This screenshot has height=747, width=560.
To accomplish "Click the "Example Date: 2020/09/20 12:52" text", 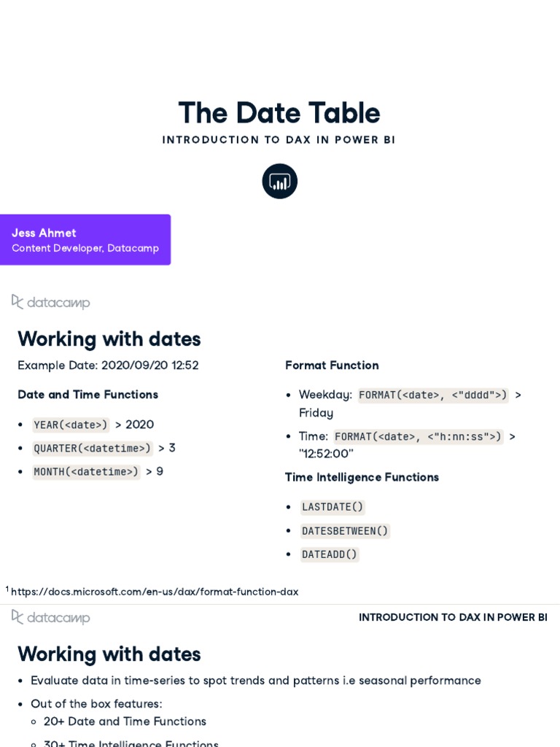I will coord(108,365).
